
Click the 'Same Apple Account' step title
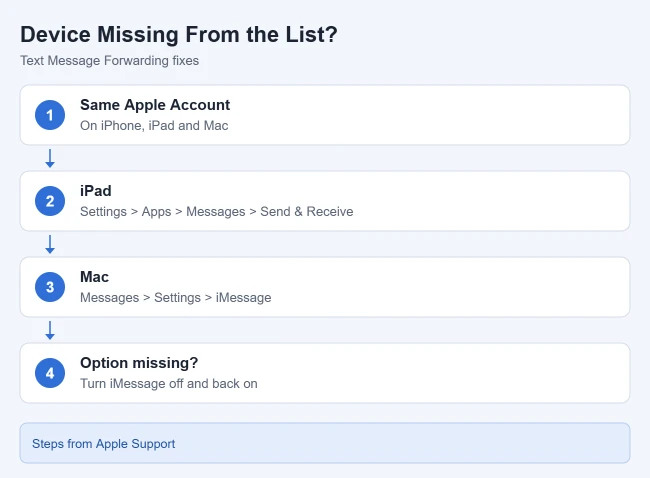point(155,105)
